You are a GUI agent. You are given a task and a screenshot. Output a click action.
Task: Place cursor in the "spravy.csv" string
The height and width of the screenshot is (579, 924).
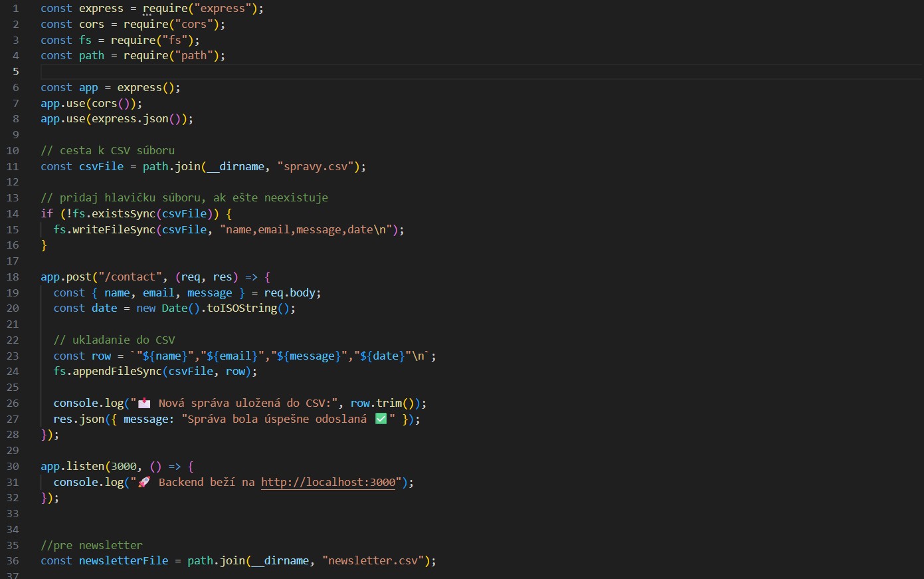pos(316,167)
